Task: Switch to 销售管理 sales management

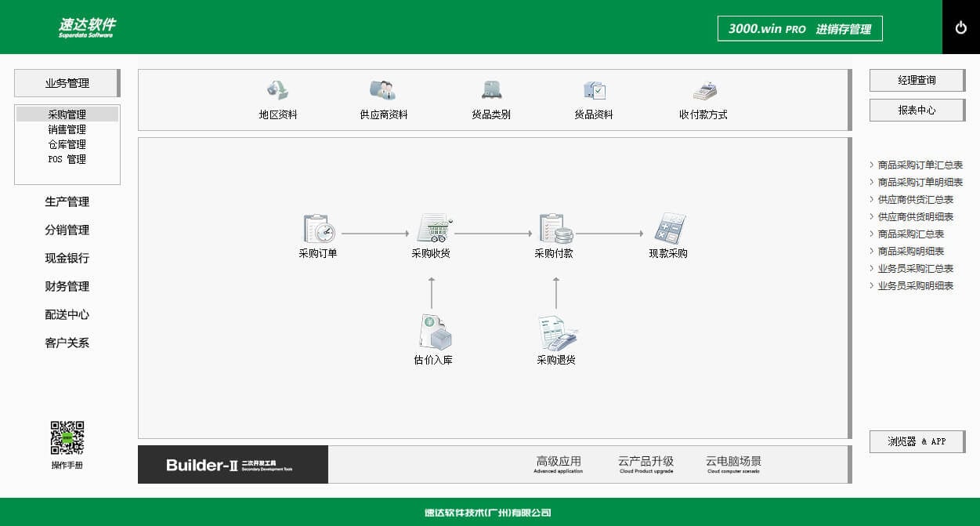Action: point(66,129)
